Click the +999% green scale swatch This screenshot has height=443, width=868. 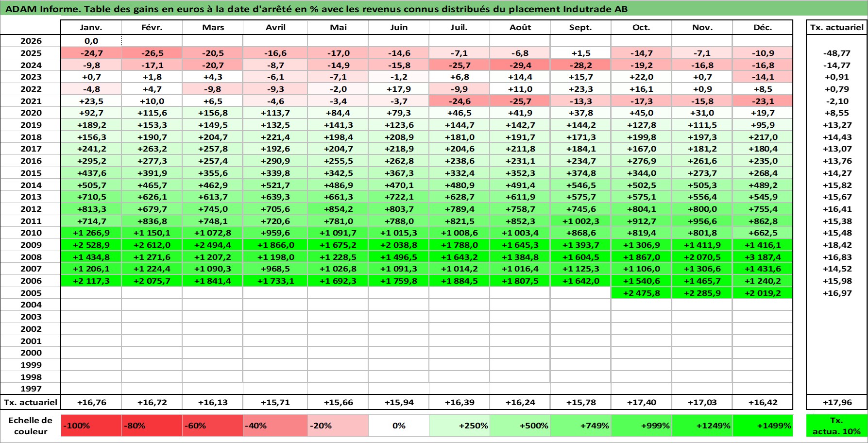click(642, 426)
